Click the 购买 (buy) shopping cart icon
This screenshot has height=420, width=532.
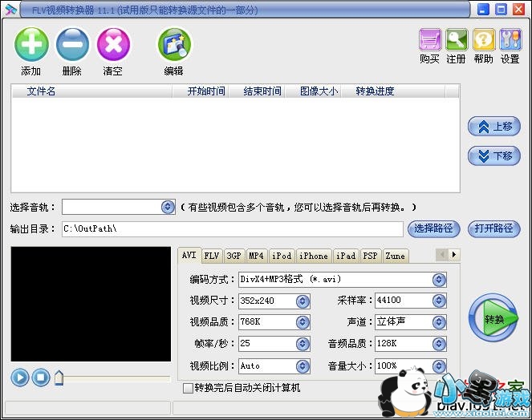tap(430, 39)
